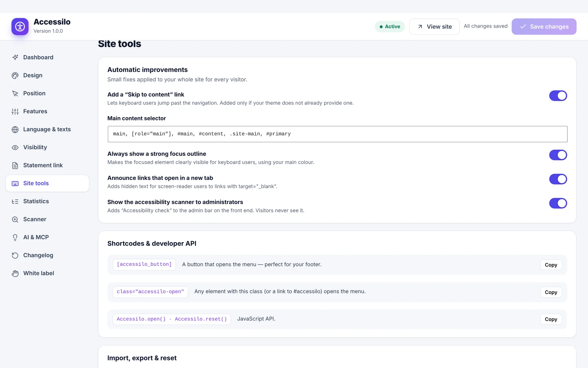Click the Active status badge
Screen dimensions: 588x368
point(390,26)
